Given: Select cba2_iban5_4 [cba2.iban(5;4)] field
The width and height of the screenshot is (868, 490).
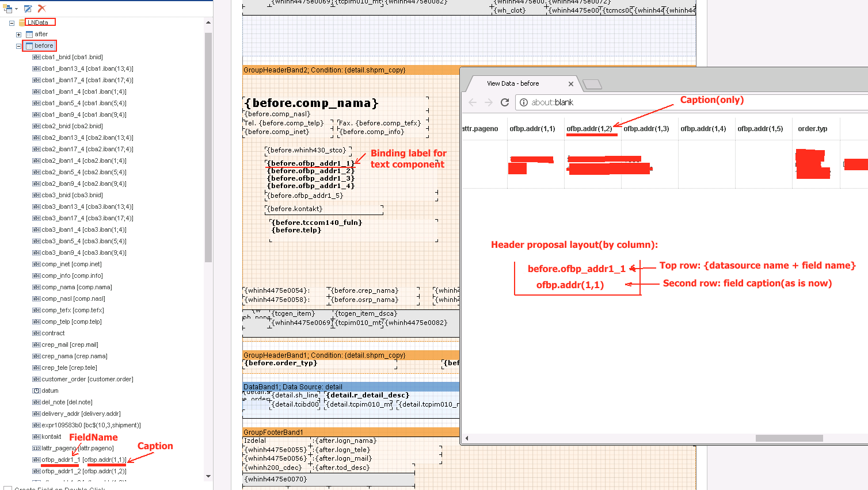Looking at the screenshot, I should 84,172.
